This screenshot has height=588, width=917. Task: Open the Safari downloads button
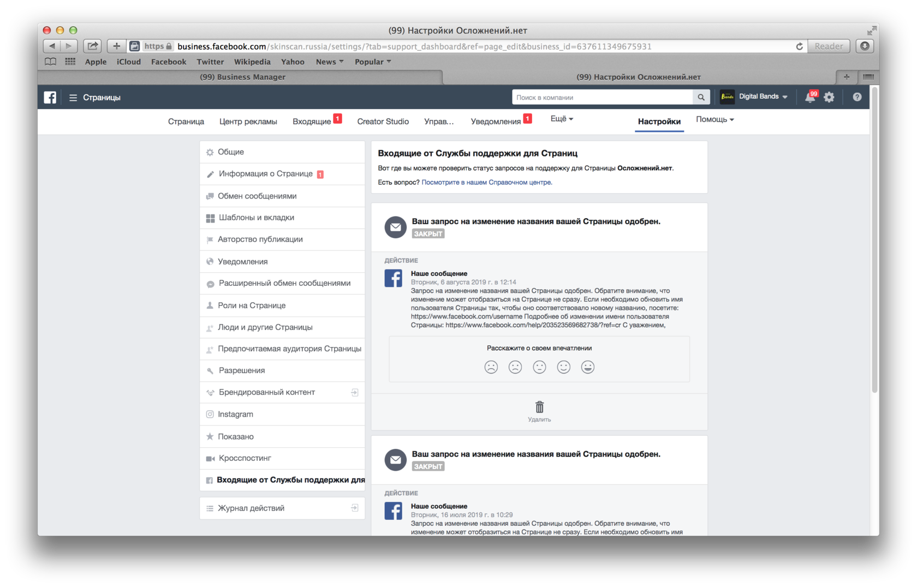click(x=865, y=46)
